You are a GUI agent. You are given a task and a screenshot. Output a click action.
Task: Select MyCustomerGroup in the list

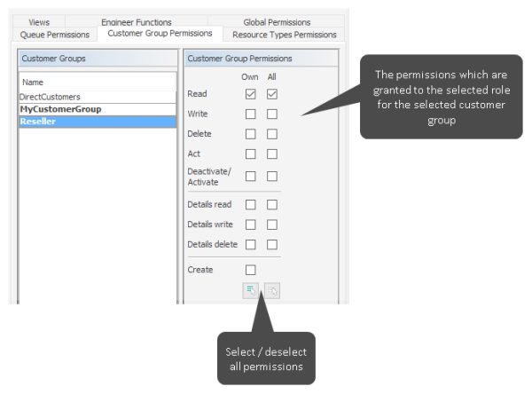tap(60, 109)
